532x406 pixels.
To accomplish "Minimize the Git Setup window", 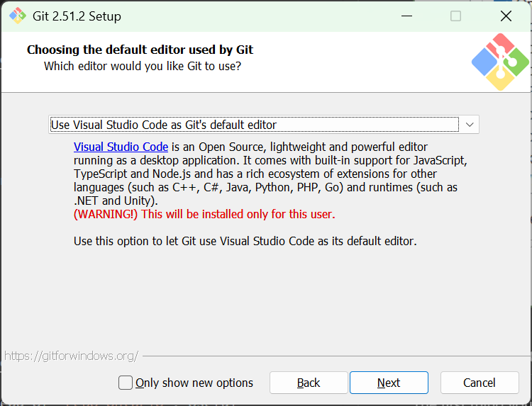I will click(x=406, y=16).
